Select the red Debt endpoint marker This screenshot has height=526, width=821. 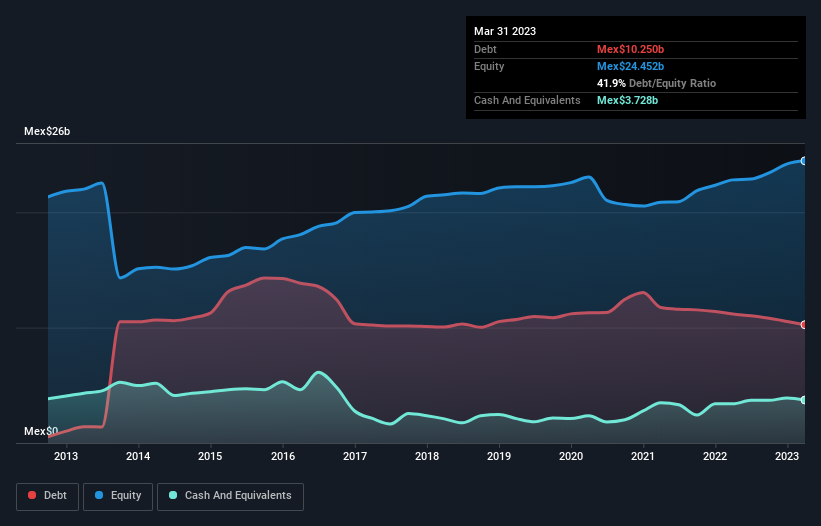click(x=804, y=324)
